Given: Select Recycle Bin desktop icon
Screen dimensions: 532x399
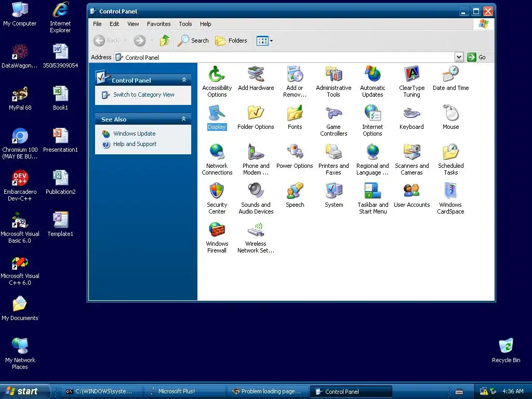Looking at the screenshot, I should (x=506, y=351).
